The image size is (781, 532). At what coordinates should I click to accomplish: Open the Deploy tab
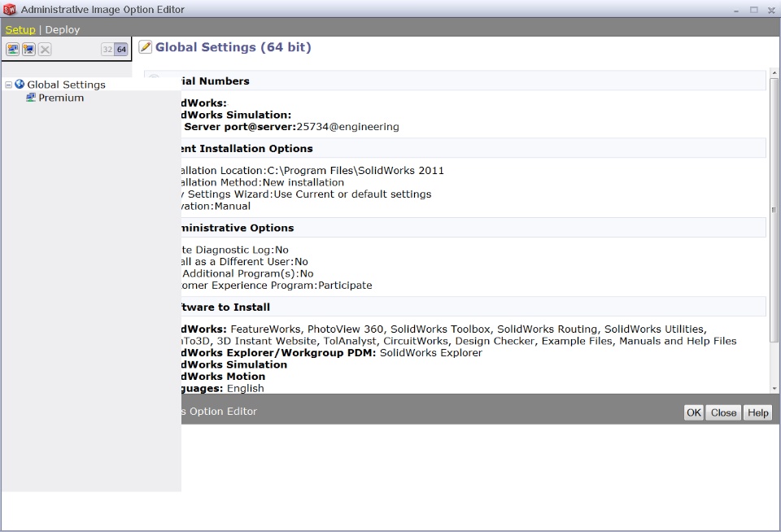click(x=63, y=29)
